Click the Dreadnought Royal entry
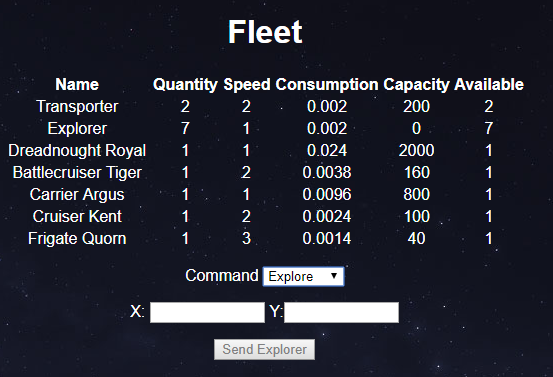Screen dimensions: 553x377 tap(77, 151)
